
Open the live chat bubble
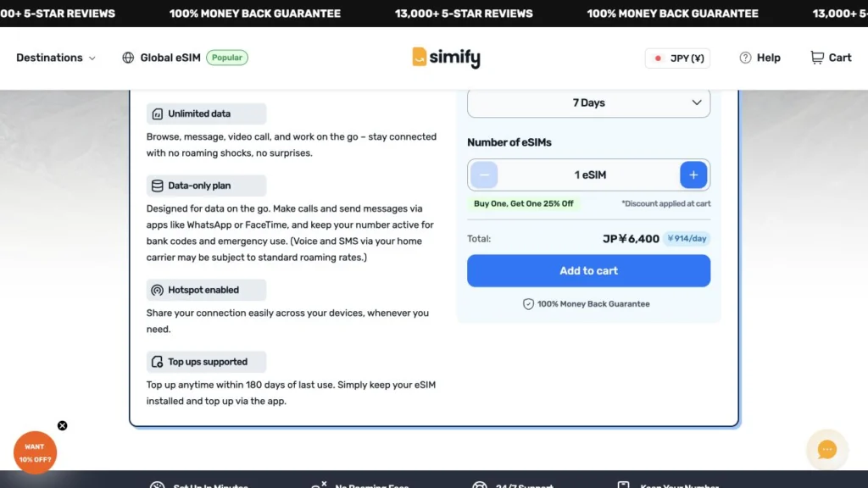pyautogui.click(x=826, y=449)
